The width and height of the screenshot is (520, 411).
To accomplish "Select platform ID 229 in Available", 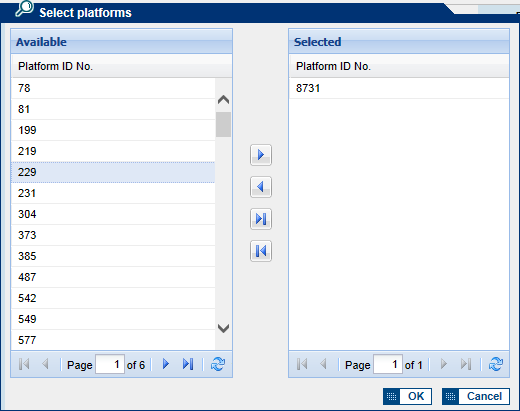I will pos(113,172).
